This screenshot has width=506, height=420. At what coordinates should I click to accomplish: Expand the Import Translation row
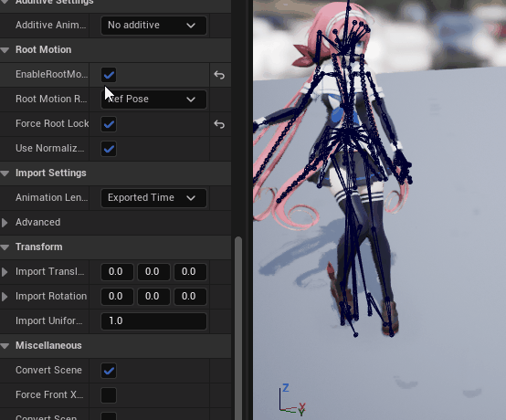coord(5,272)
